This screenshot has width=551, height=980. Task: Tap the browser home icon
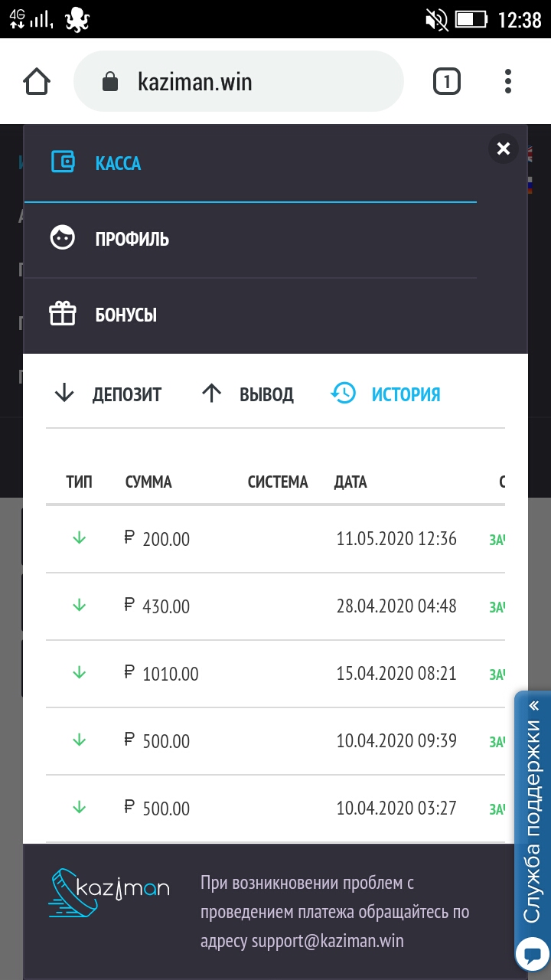point(37,81)
